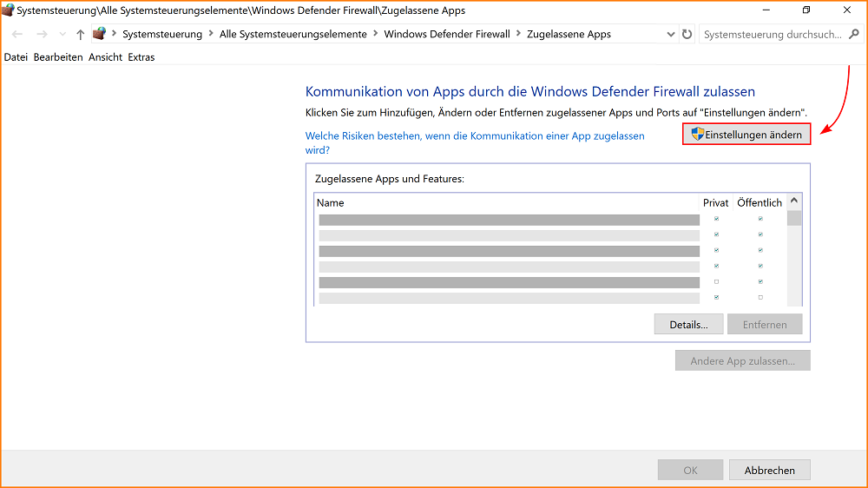868x488 pixels.
Task: Enable unchecked Privat checkbox in fifth row
Action: coord(716,282)
